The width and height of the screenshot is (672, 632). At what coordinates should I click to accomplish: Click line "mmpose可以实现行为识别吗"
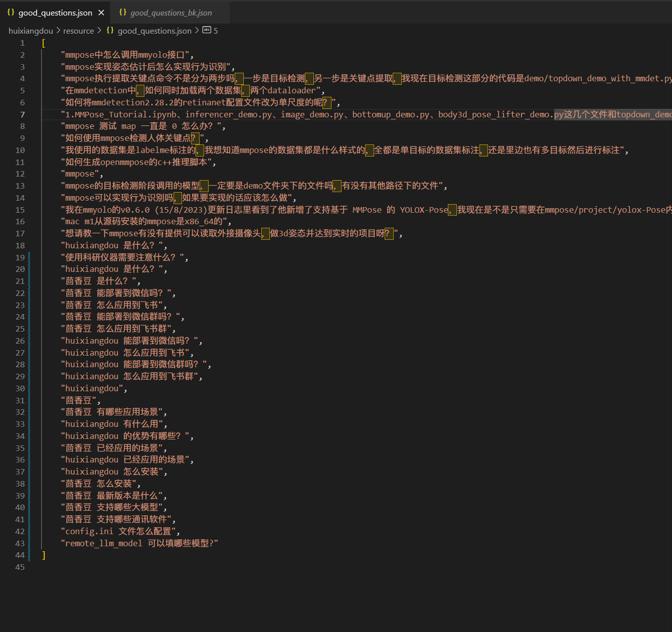pos(179,198)
